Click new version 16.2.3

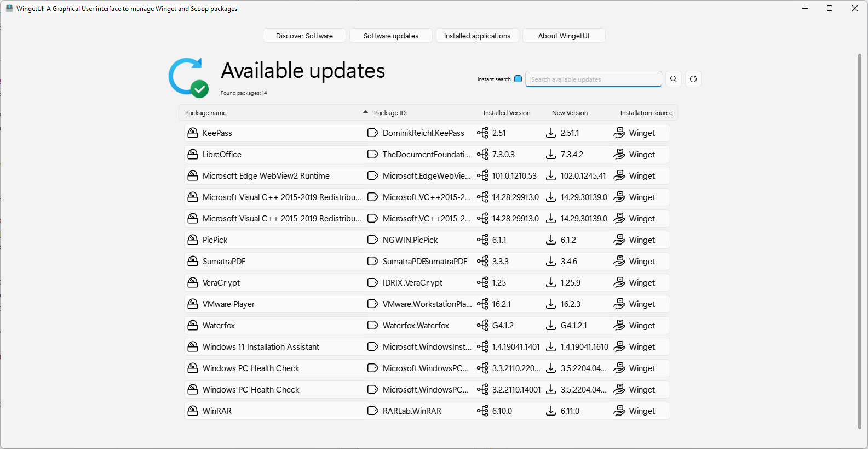(x=571, y=304)
